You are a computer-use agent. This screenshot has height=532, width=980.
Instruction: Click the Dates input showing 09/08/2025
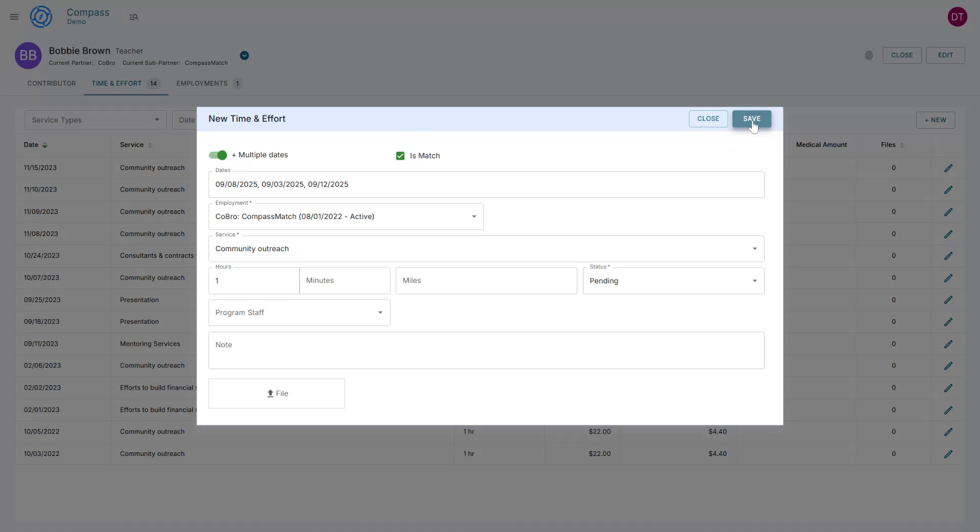click(486, 184)
